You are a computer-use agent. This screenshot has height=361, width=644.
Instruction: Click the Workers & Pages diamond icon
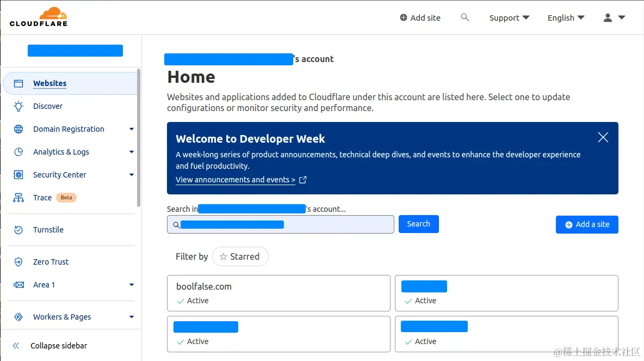18,316
